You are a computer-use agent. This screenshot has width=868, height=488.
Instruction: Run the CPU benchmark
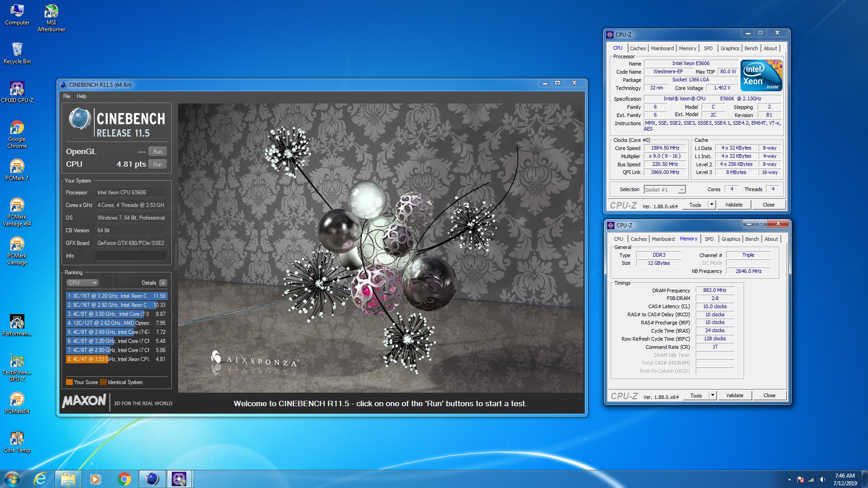click(157, 164)
